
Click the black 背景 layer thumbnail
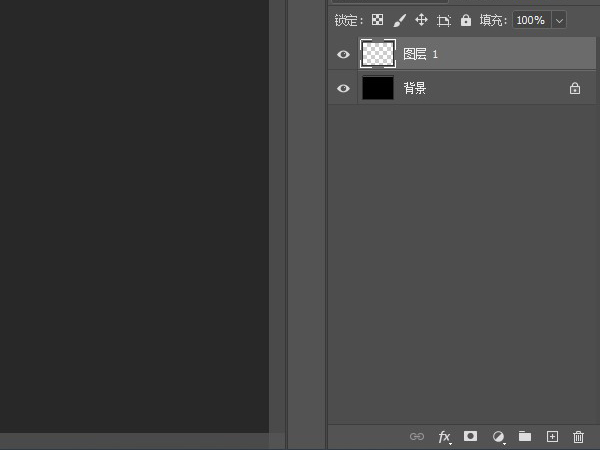tap(378, 88)
